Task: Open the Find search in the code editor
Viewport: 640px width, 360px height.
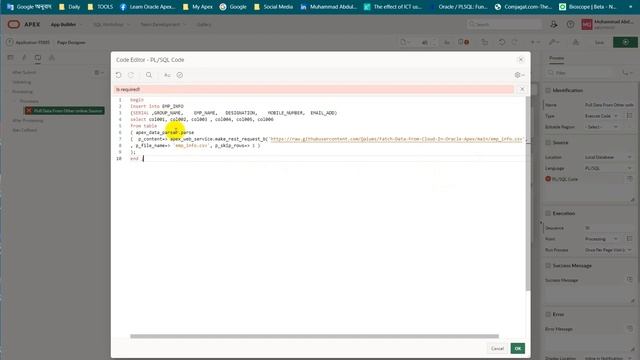Action: (149, 75)
